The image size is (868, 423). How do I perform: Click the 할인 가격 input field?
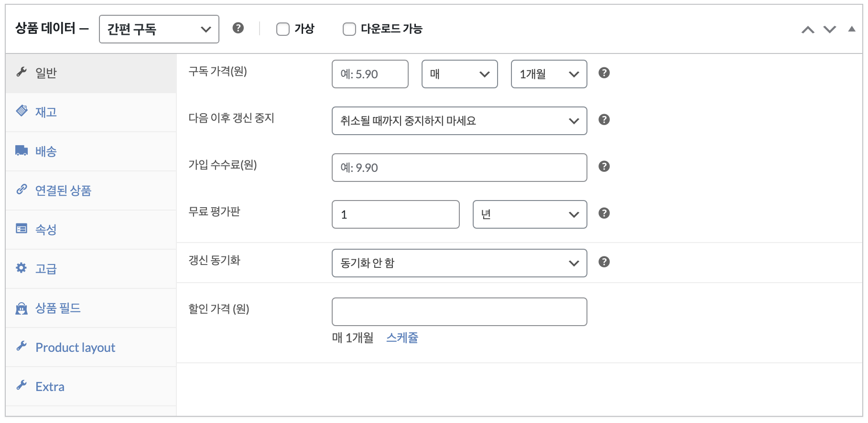[x=459, y=312]
